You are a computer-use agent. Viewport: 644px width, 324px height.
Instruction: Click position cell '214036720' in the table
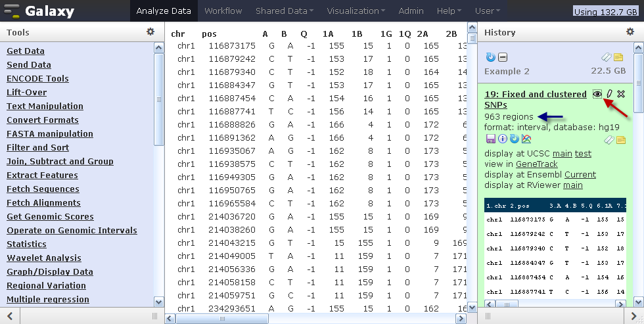[231, 216]
